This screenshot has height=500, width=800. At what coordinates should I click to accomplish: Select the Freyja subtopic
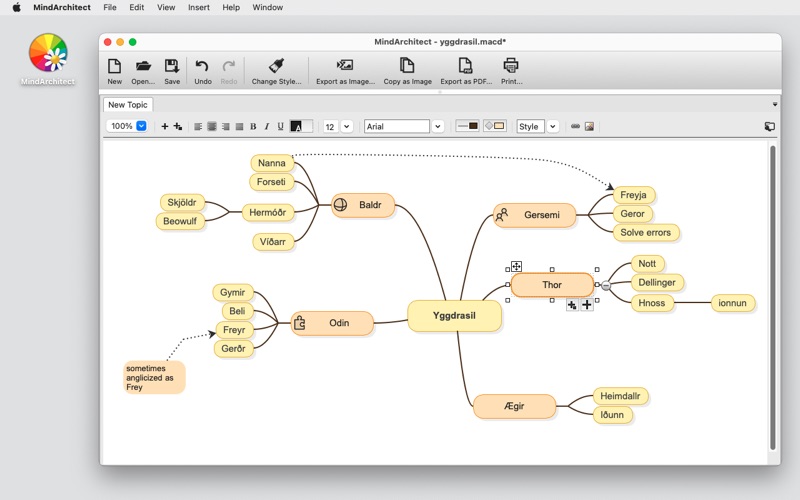[x=634, y=195]
